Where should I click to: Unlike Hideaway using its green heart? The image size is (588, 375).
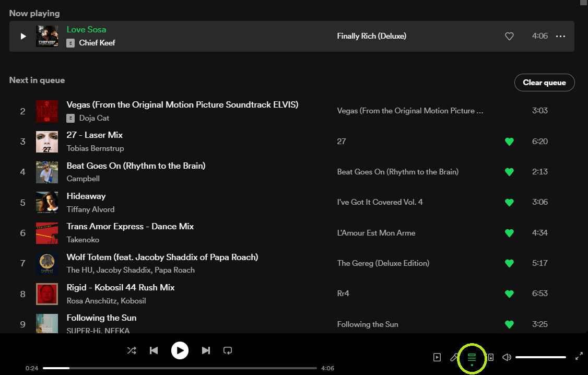pyautogui.click(x=509, y=203)
